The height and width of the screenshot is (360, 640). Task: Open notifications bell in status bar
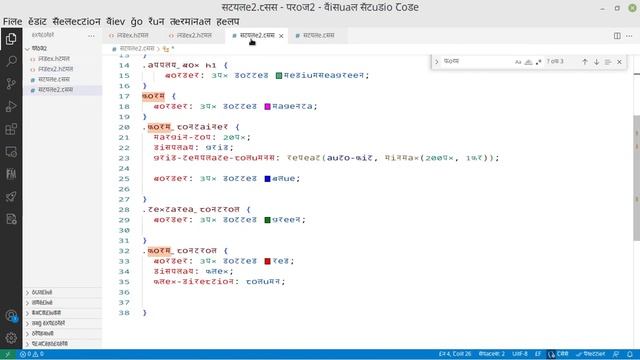coord(630,354)
